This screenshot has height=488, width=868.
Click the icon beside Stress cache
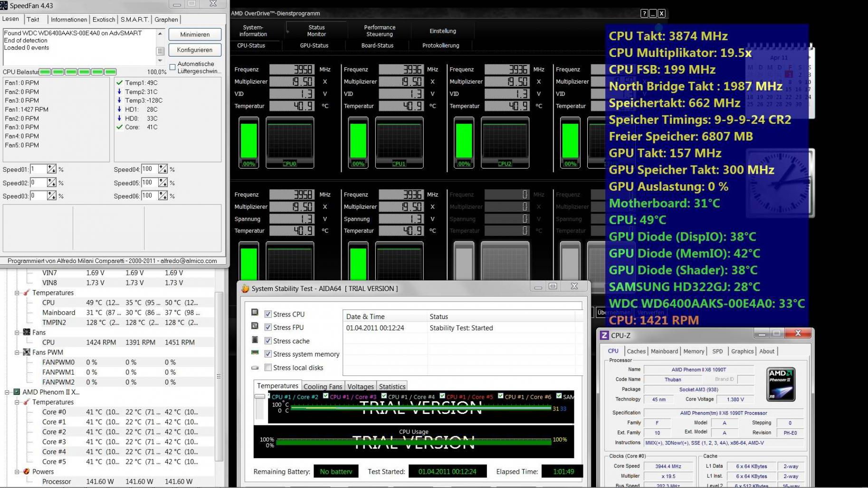pos(255,340)
